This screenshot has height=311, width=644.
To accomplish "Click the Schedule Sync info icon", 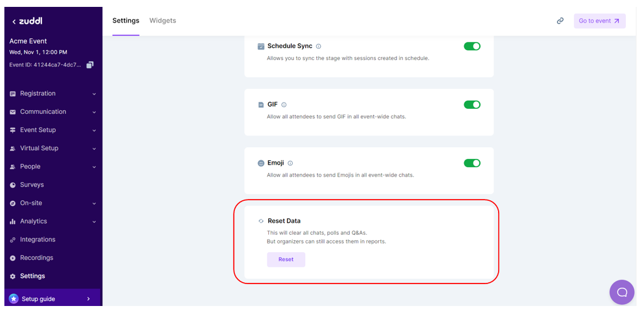I will click(319, 46).
